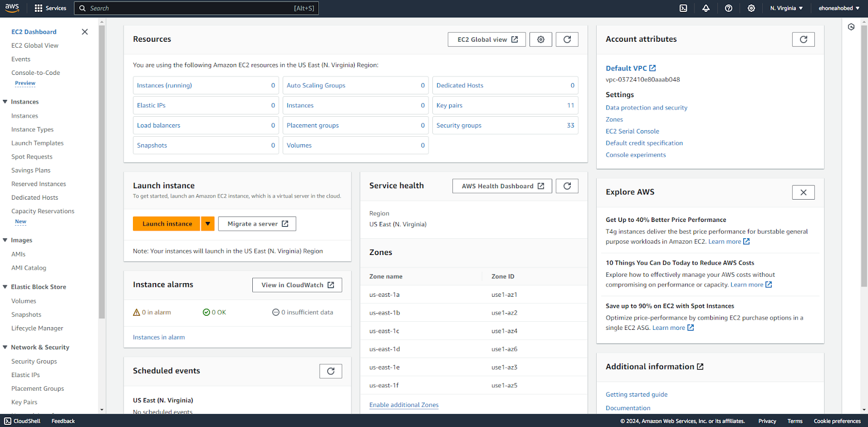Open Resources panel settings gear
This screenshot has width=868, height=427.
click(x=541, y=40)
